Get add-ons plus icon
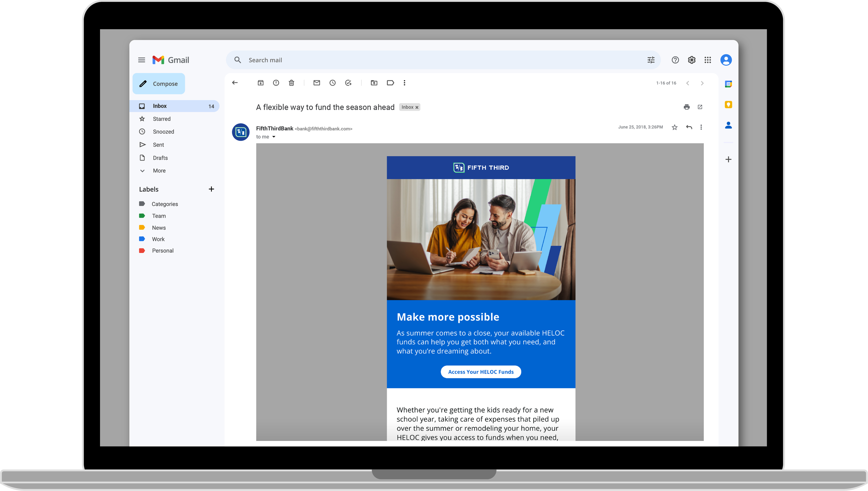 pyautogui.click(x=728, y=159)
